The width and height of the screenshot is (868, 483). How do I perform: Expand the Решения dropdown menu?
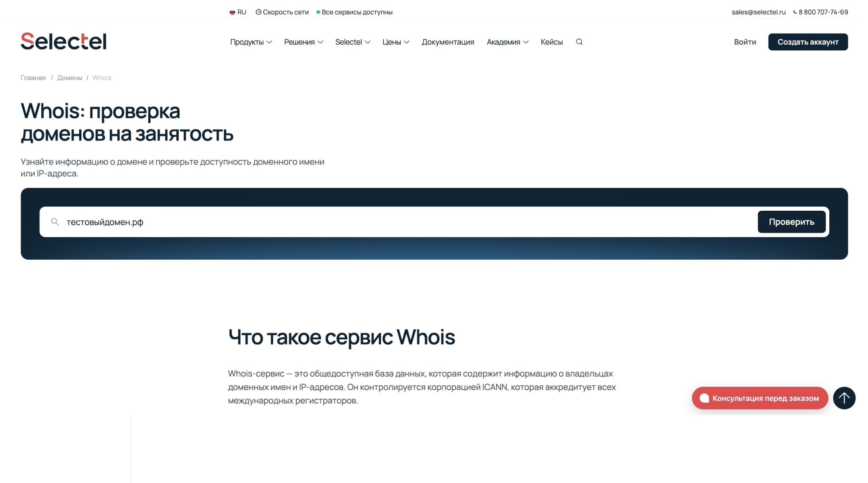point(303,42)
